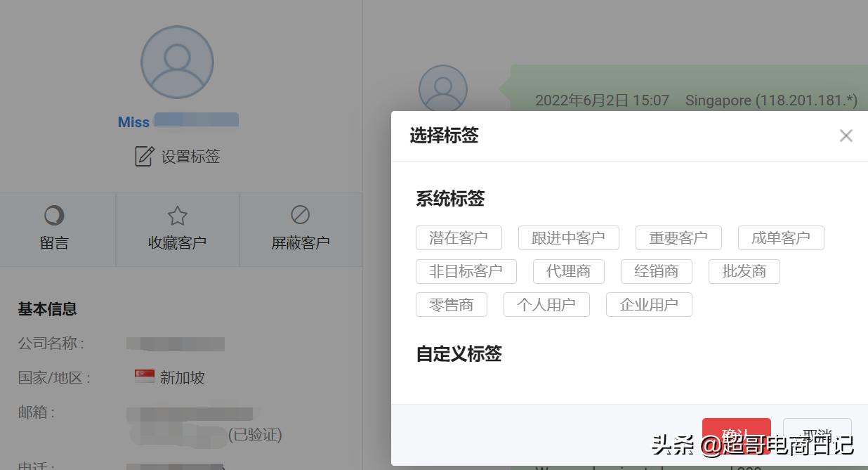
Task: Click the 留言 message icon
Action: tap(55, 216)
